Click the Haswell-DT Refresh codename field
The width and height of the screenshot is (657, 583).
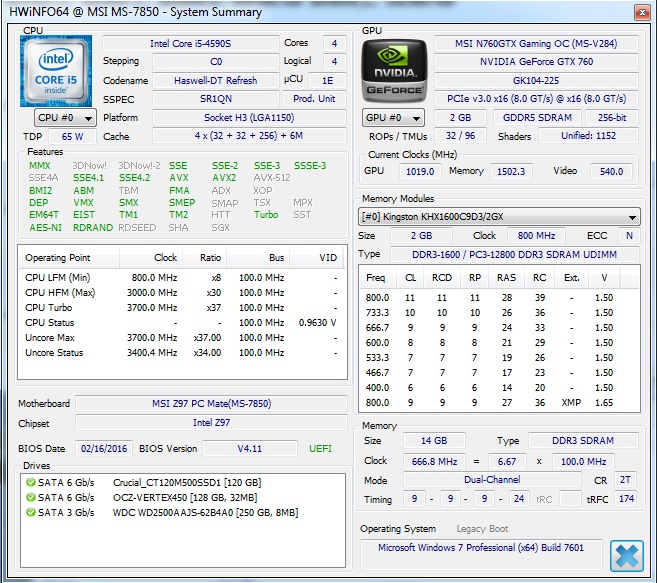[x=216, y=80]
